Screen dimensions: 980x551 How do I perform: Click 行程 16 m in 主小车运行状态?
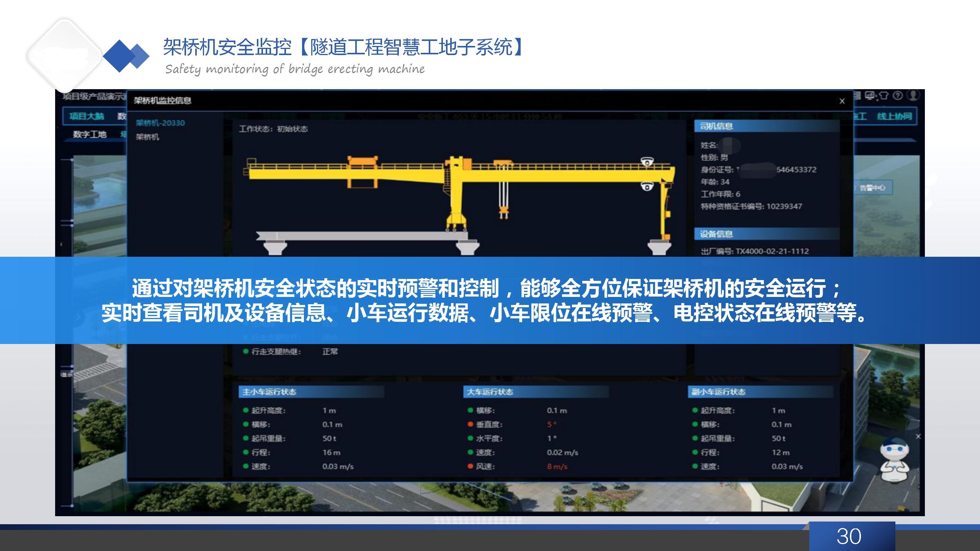(x=292, y=452)
